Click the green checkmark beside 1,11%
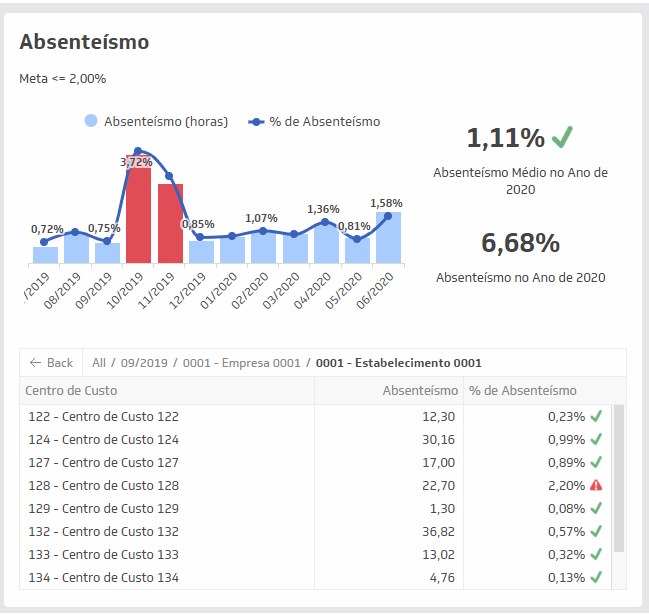 pos(562,136)
